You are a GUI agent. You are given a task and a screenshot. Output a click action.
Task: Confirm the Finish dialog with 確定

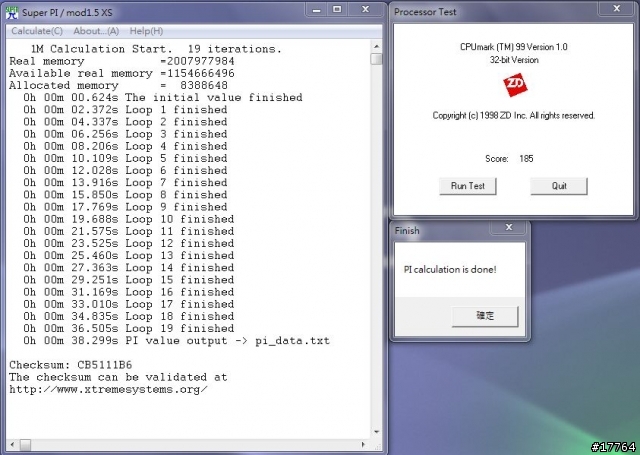click(485, 316)
